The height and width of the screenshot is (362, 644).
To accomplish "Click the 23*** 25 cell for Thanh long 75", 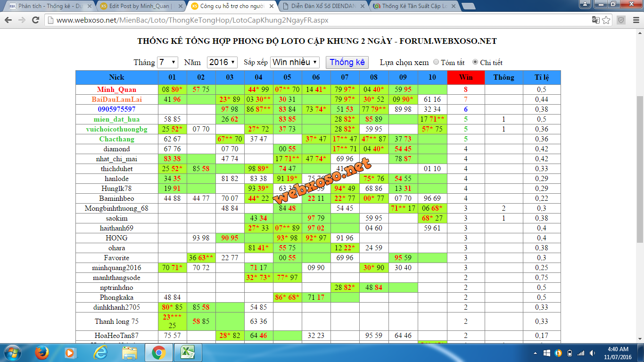I will point(172,321).
